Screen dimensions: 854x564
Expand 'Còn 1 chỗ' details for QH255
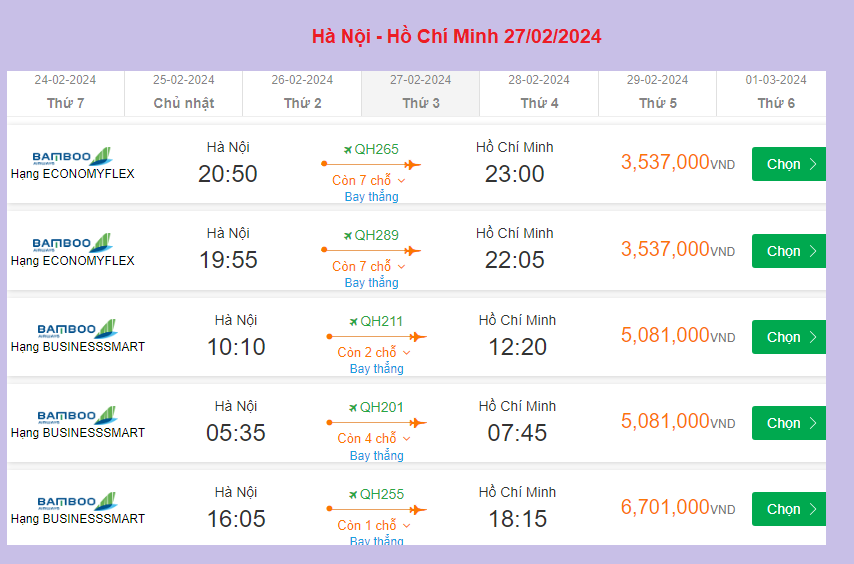(x=406, y=525)
